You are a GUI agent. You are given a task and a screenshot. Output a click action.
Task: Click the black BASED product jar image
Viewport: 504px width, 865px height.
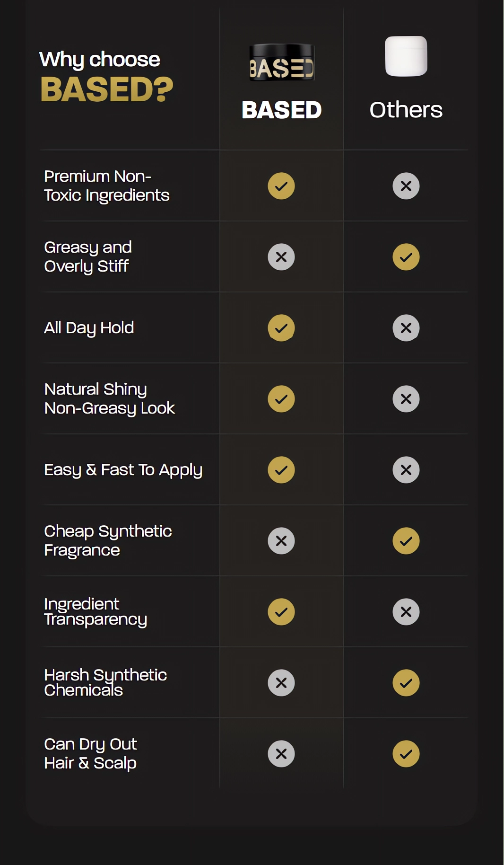[x=282, y=62]
